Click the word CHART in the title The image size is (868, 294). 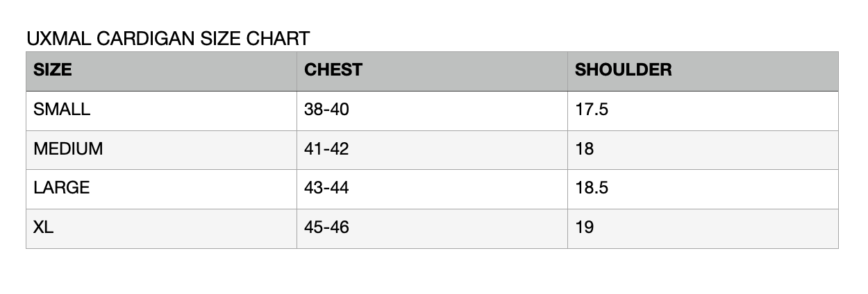click(278, 39)
